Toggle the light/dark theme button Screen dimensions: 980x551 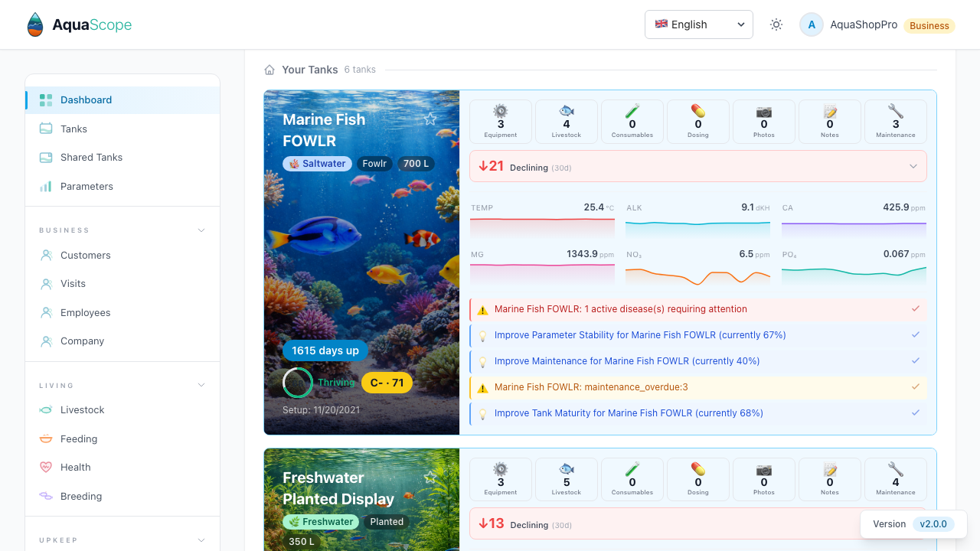776,24
